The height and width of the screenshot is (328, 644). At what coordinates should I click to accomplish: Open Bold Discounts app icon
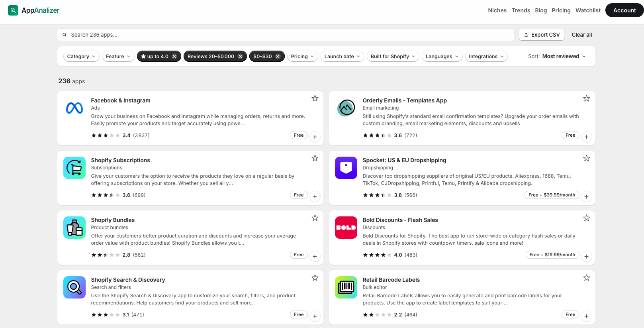[346, 228]
